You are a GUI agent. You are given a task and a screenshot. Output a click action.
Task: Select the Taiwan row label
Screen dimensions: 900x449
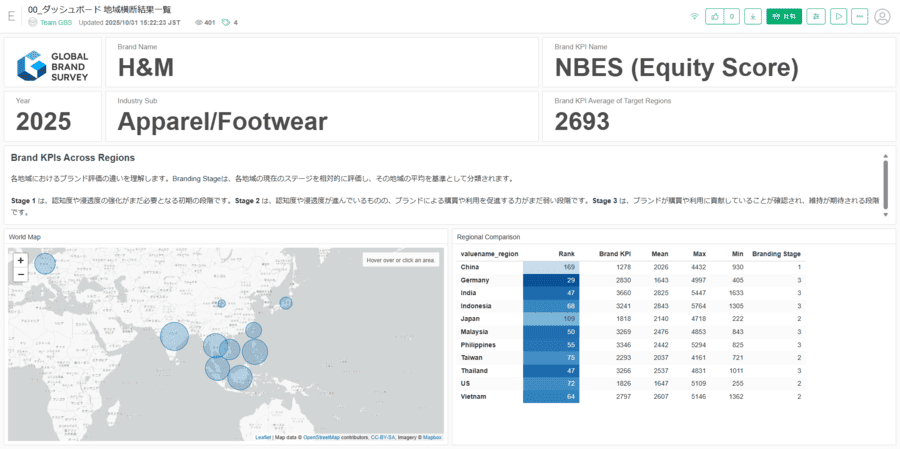tap(471, 357)
